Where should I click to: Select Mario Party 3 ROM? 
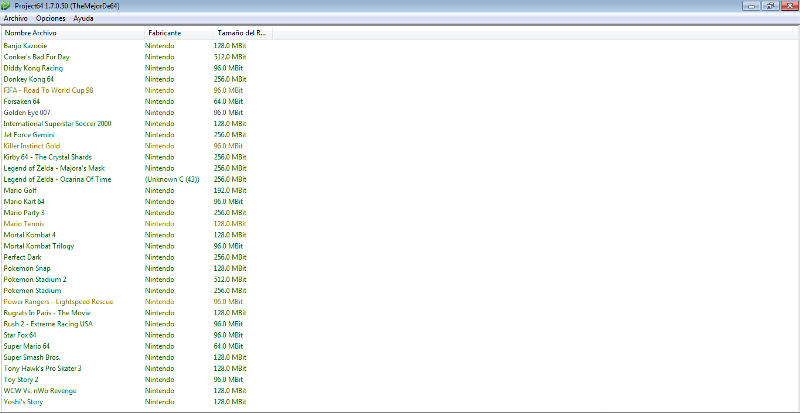click(x=24, y=213)
